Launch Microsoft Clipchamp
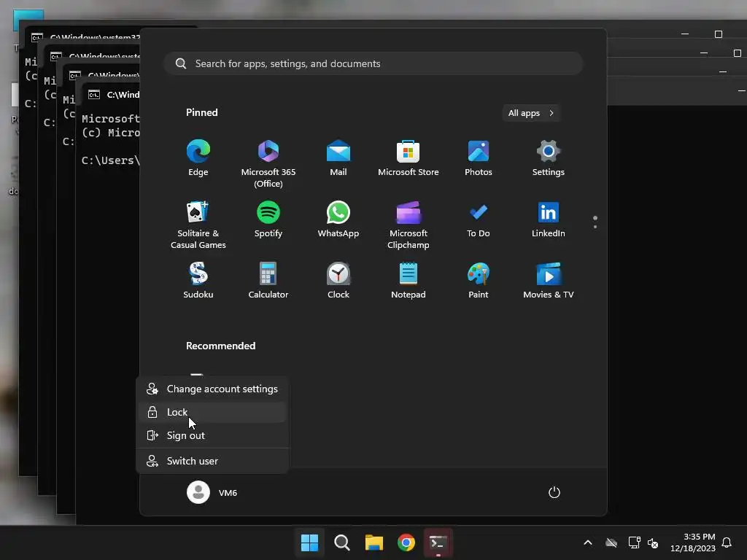The height and width of the screenshot is (560, 747). pos(409,225)
